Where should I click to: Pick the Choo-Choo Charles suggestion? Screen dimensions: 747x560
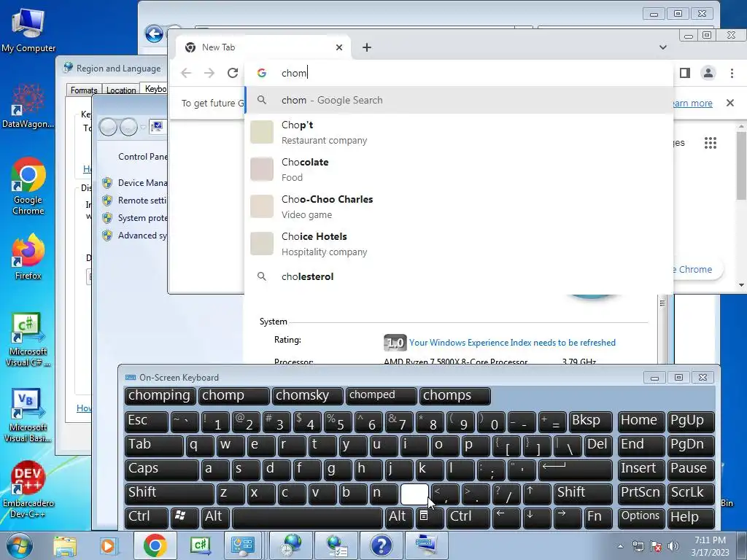[459, 206]
